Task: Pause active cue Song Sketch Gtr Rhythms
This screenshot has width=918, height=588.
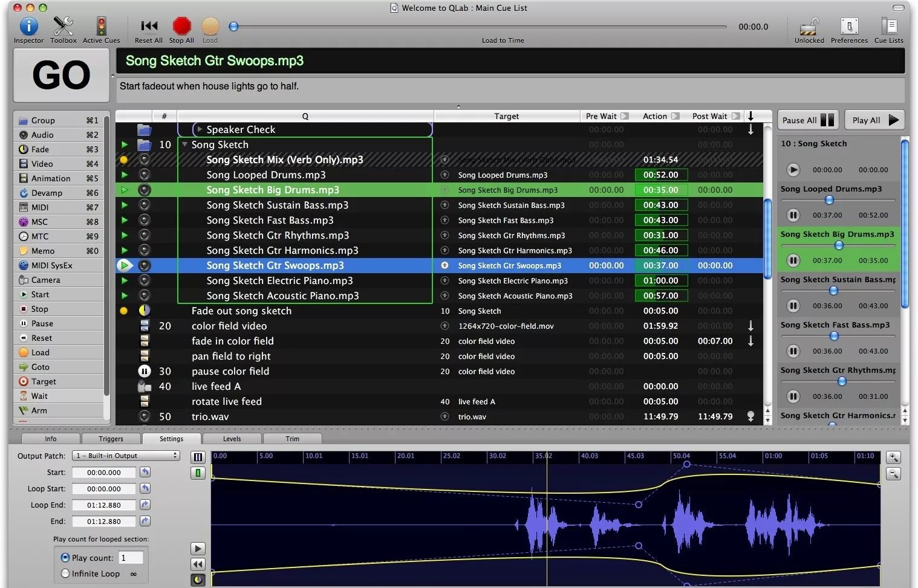Action: click(x=793, y=396)
